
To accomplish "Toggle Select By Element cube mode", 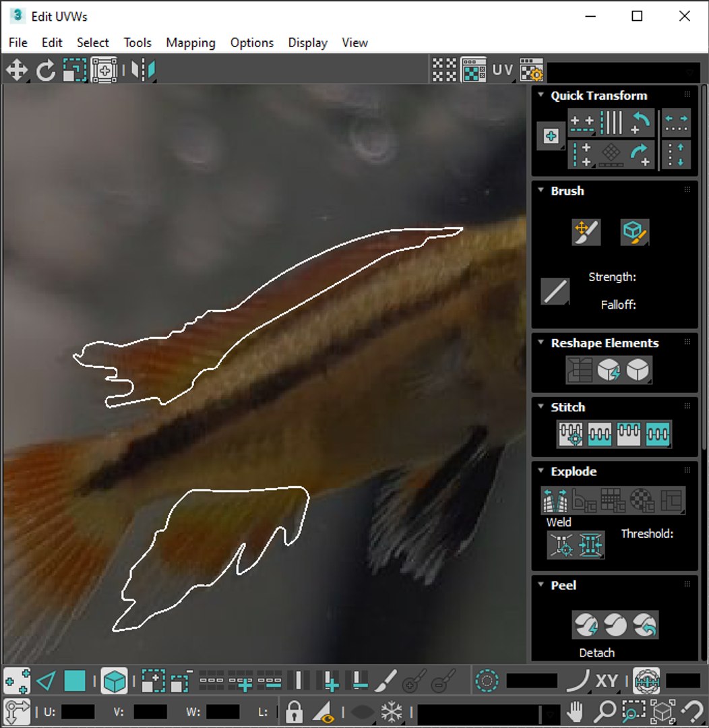I will [x=114, y=681].
